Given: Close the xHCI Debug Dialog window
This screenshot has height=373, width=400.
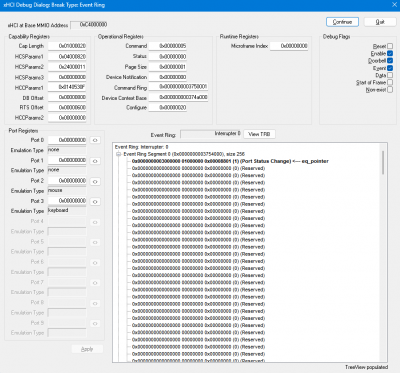Looking at the screenshot, I should (x=394, y=5).
